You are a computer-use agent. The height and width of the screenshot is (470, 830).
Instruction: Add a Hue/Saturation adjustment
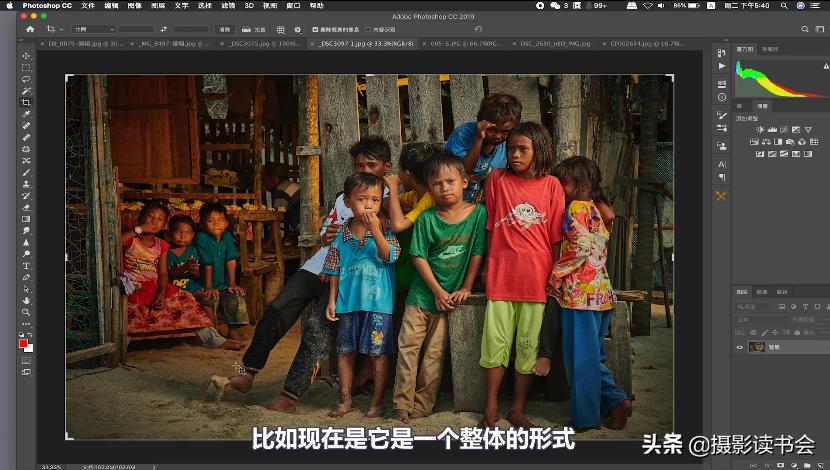(x=754, y=141)
